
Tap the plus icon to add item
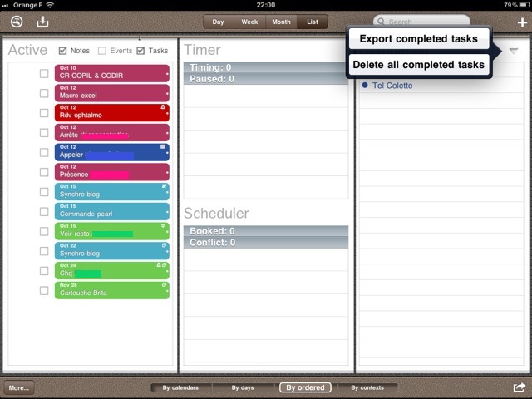pyautogui.click(x=521, y=22)
